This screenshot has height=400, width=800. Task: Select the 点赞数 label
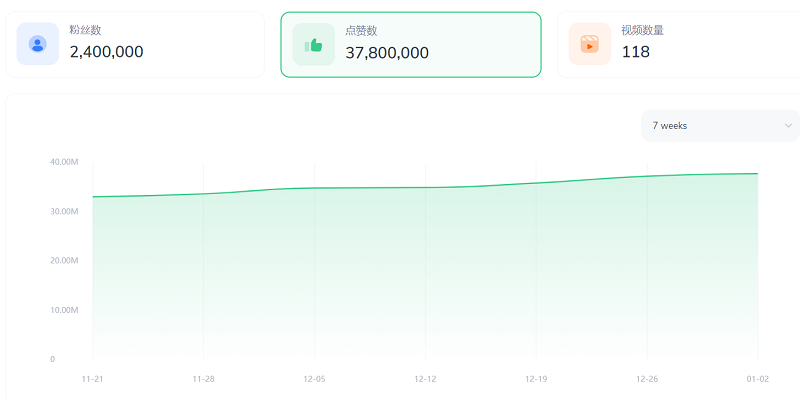coord(361,30)
